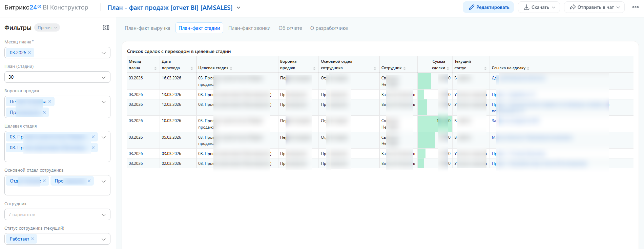
Task: Remove the Работает status filter tag
Action: 33,239
